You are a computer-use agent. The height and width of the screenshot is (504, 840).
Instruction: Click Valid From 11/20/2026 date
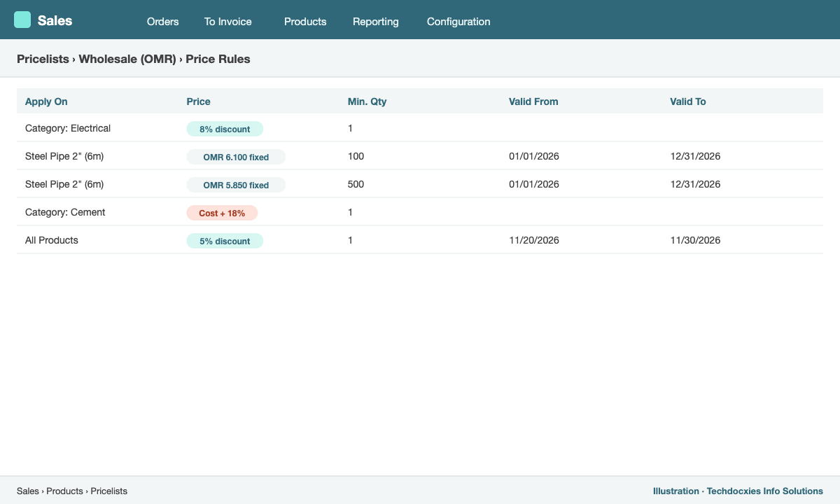534,240
